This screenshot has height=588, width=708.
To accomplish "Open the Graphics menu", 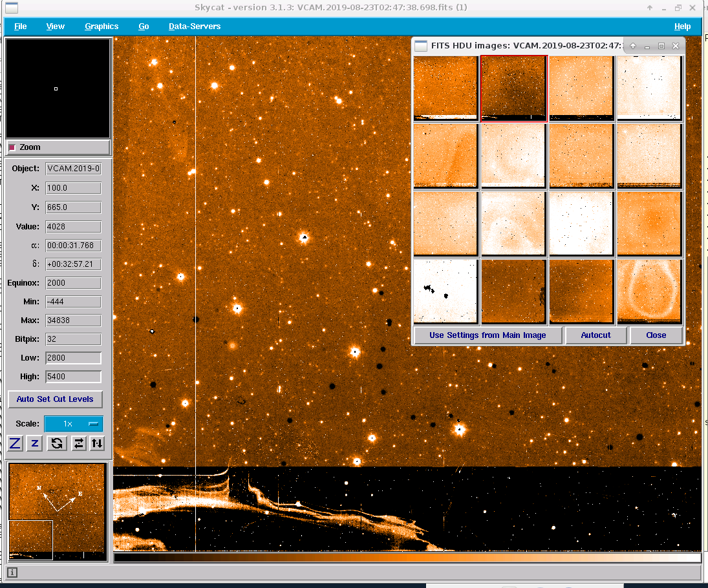I will click(102, 26).
